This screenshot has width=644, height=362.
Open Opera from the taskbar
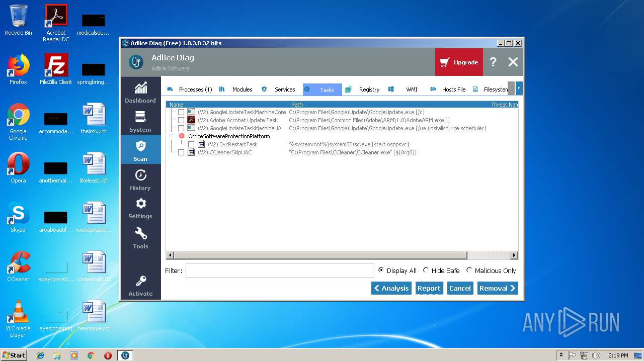click(108, 355)
